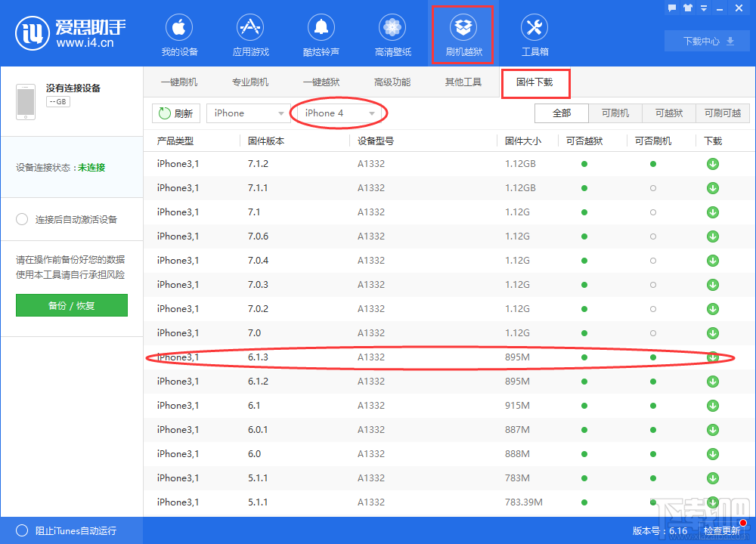Click the green 备份 / 恢复 button
Viewport: 756px width, 544px height.
[72, 306]
